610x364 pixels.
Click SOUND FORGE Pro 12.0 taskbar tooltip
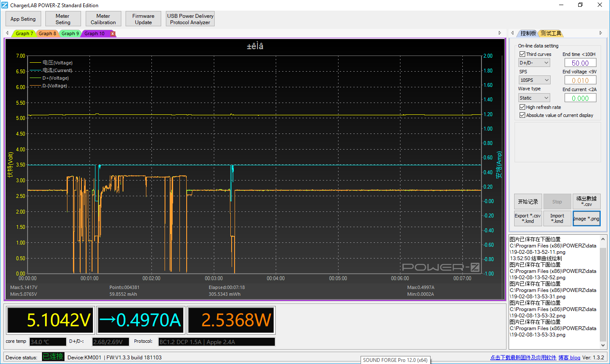coord(395,360)
